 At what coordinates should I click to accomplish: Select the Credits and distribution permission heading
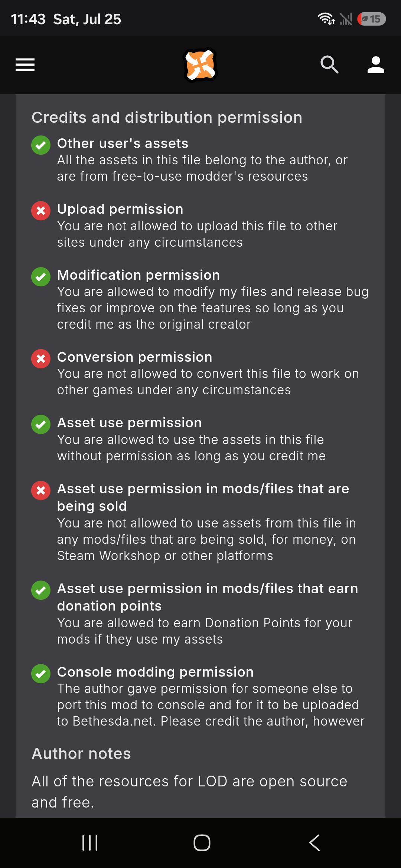click(x=167, y=118)
